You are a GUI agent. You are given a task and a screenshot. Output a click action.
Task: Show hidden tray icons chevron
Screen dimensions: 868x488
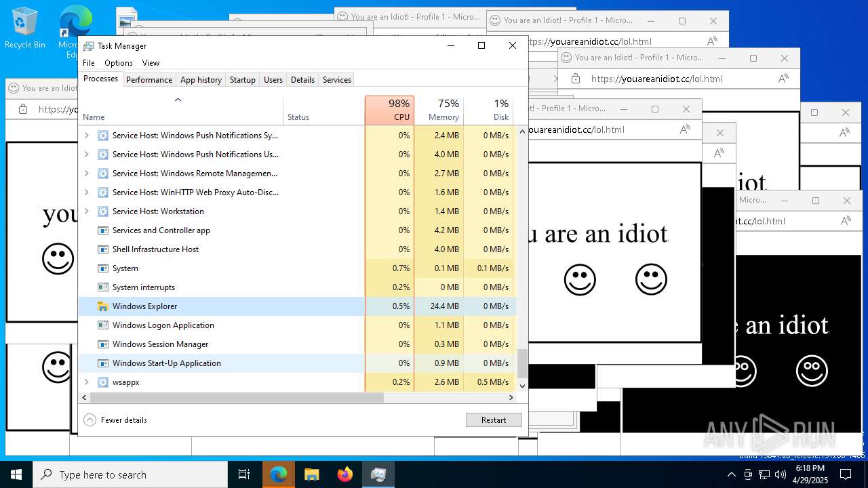(x=731, y=474)
